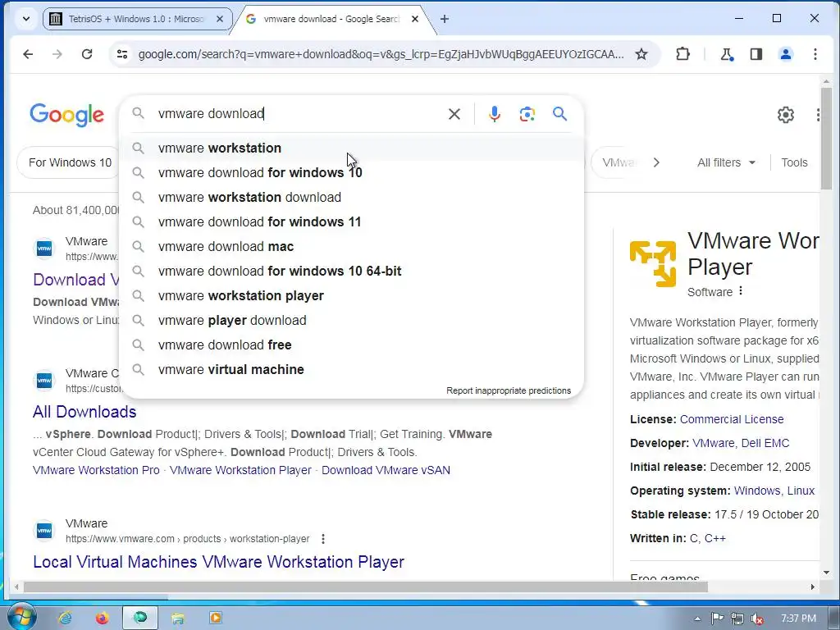
Task: Choose suggestion vmware download free
Action: pyautogui.click(x=351, y=345)
